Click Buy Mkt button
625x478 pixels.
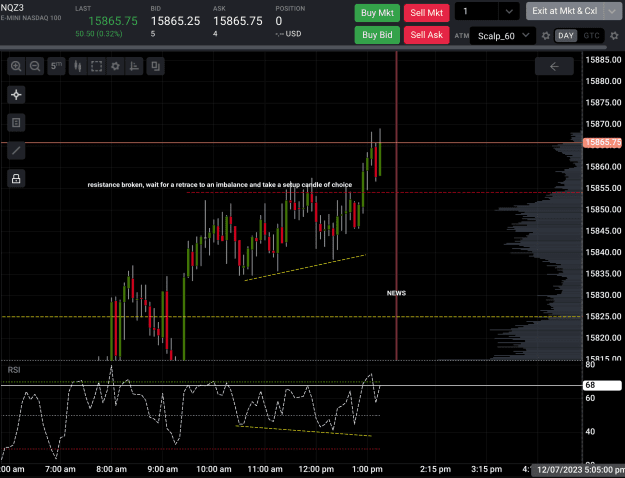coord(377,13)
